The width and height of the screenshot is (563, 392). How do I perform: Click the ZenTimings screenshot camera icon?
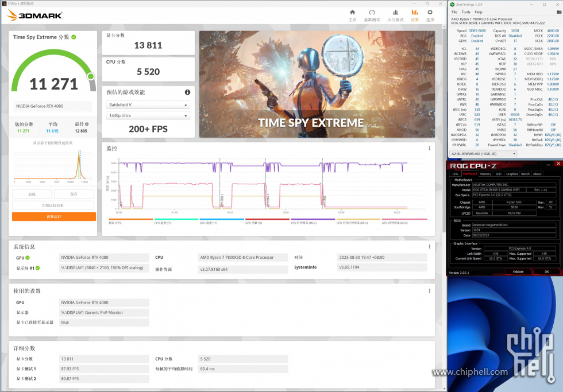[558, 12]
